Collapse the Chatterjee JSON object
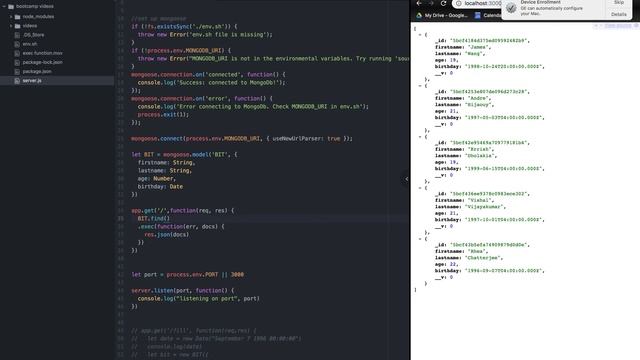Image resolution: width=640 pixels, height=360 pixels. point(420,239)
